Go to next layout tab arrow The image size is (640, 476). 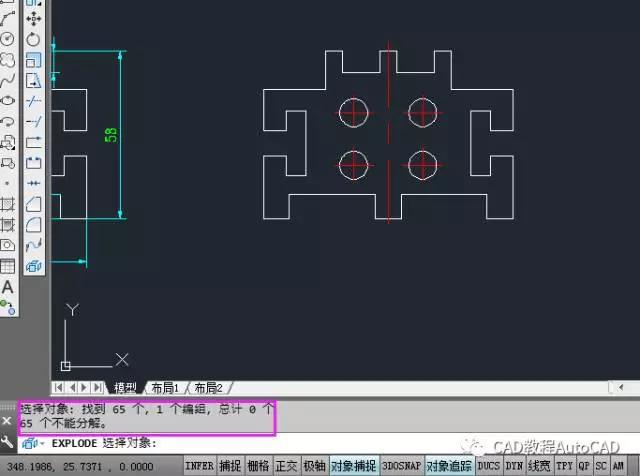click(84, 387)
